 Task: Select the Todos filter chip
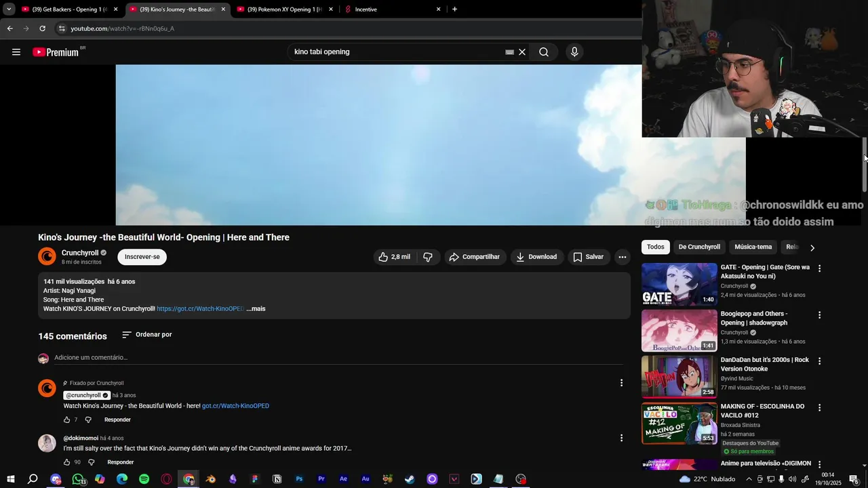(x=656, y=247)
